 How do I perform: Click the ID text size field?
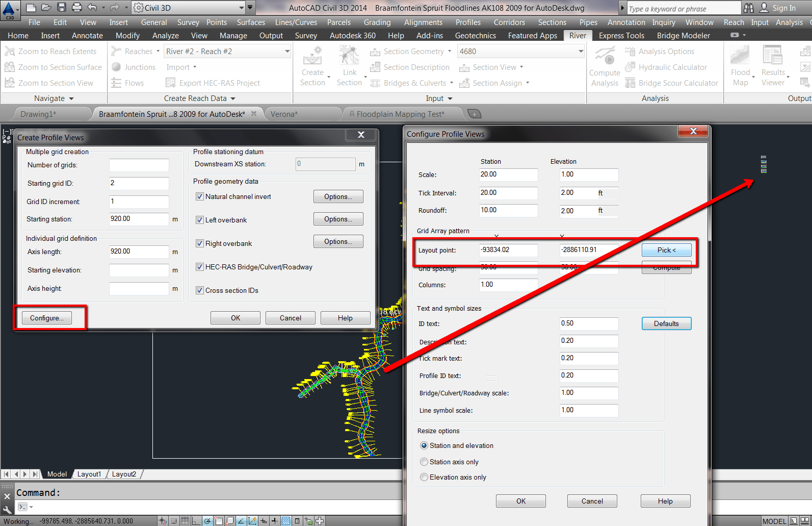pos(589,323)
